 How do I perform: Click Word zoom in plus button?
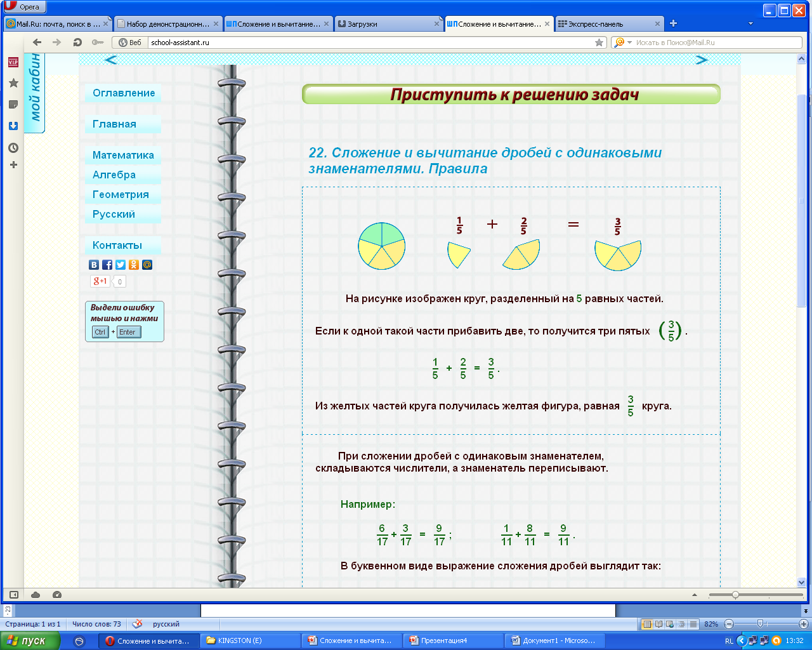click(803, 624)
